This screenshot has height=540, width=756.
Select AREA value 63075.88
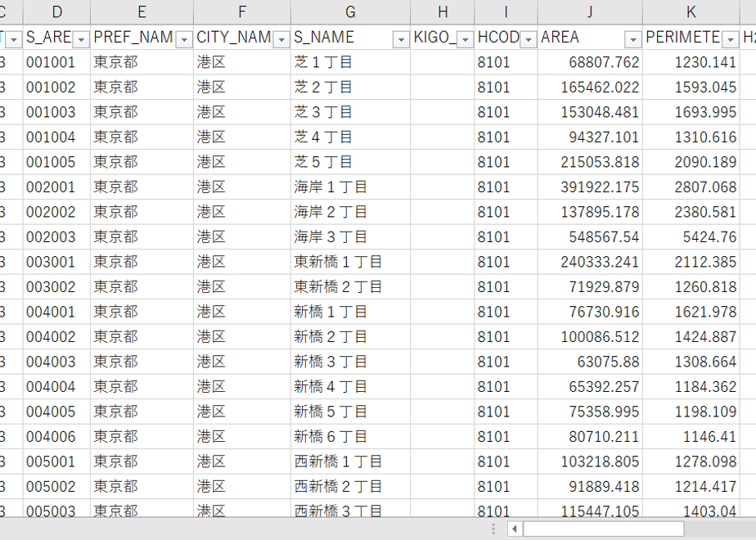[x=590, y=362]
